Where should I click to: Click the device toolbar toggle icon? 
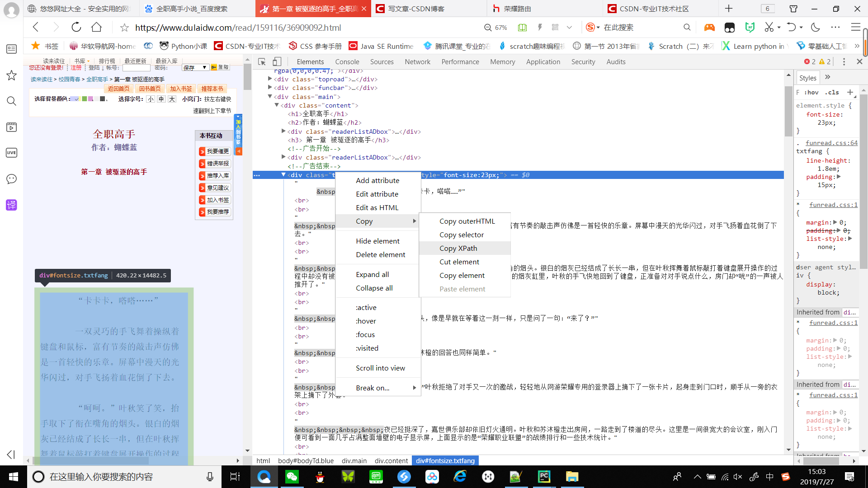coord(277,61)
